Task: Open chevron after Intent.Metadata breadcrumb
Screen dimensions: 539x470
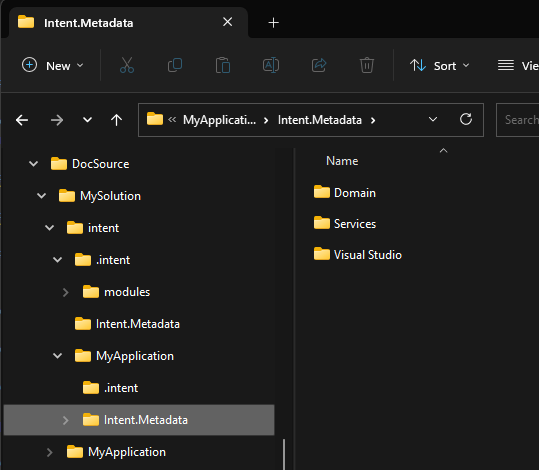Action: click(373, 120)
